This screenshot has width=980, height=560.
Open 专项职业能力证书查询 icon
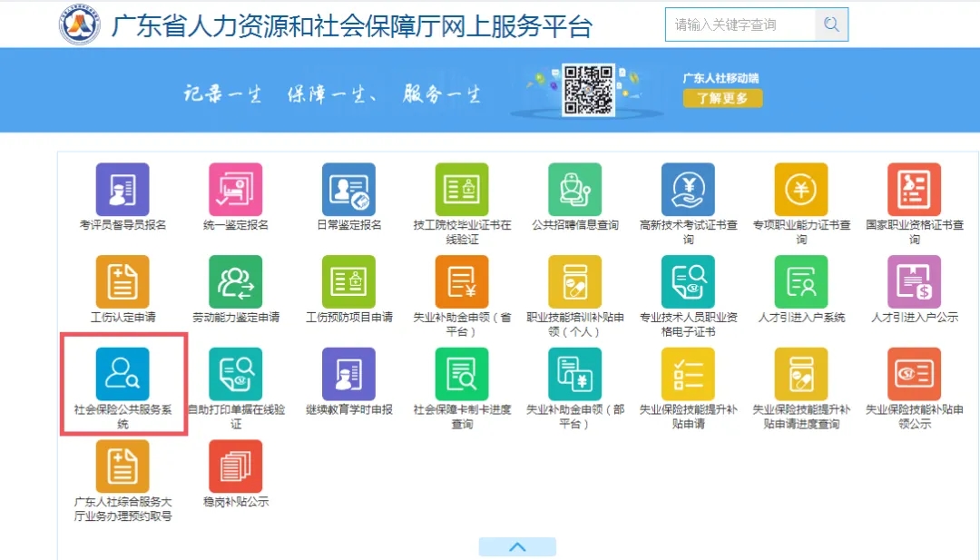click(801, 190)
